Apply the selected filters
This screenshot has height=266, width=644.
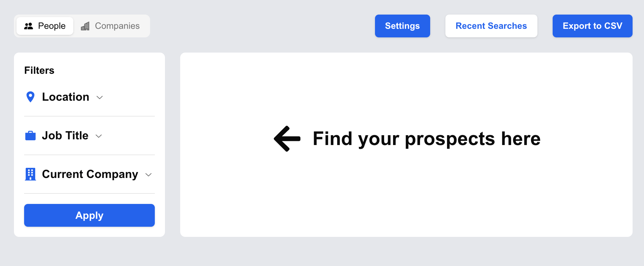click(x=89, y=215)
